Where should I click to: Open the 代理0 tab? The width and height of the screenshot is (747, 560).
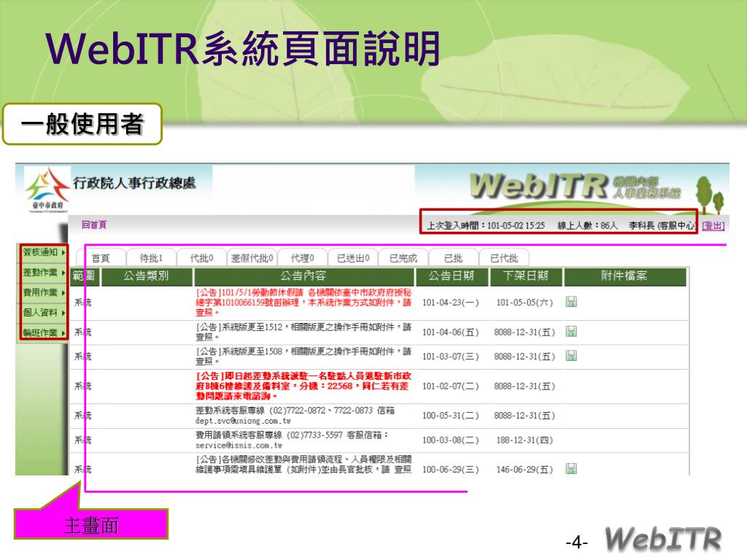pyautogui.click(x=303, y=258)
